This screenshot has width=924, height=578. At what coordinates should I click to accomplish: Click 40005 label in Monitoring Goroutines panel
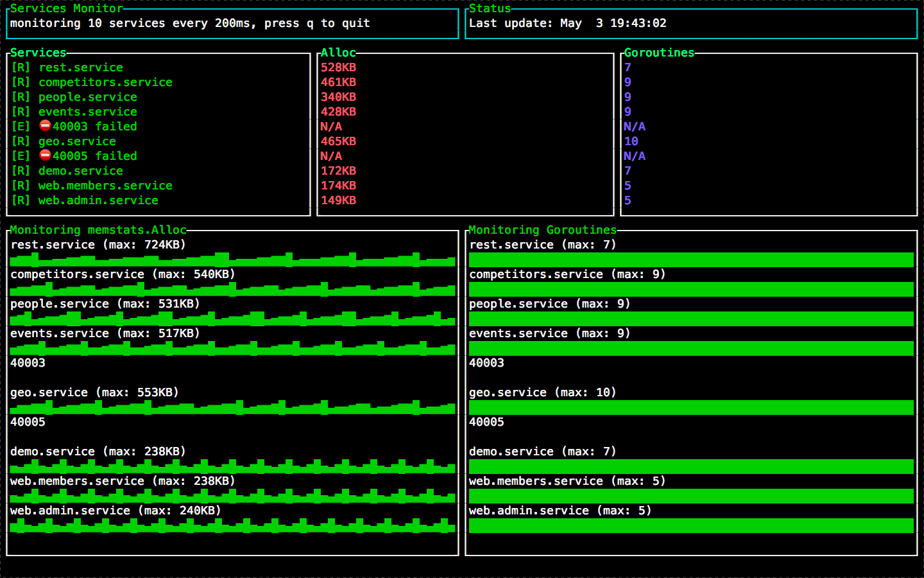click(x=486, y=422)
